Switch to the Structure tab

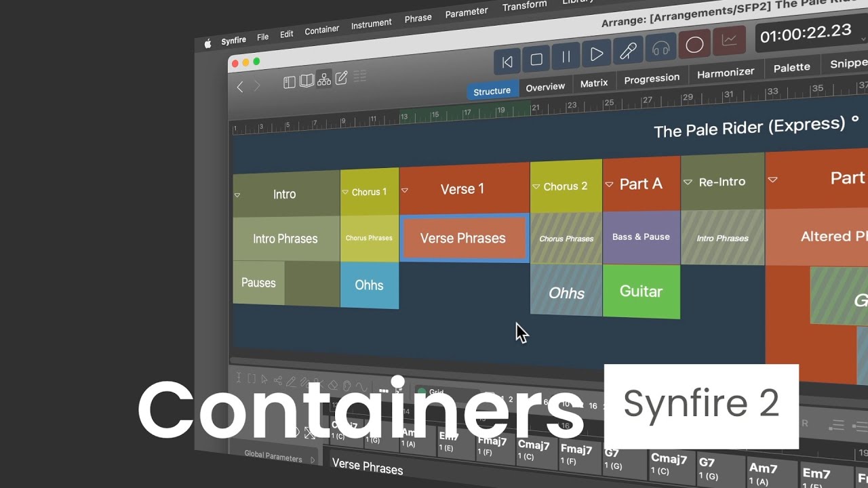(492, 91)
